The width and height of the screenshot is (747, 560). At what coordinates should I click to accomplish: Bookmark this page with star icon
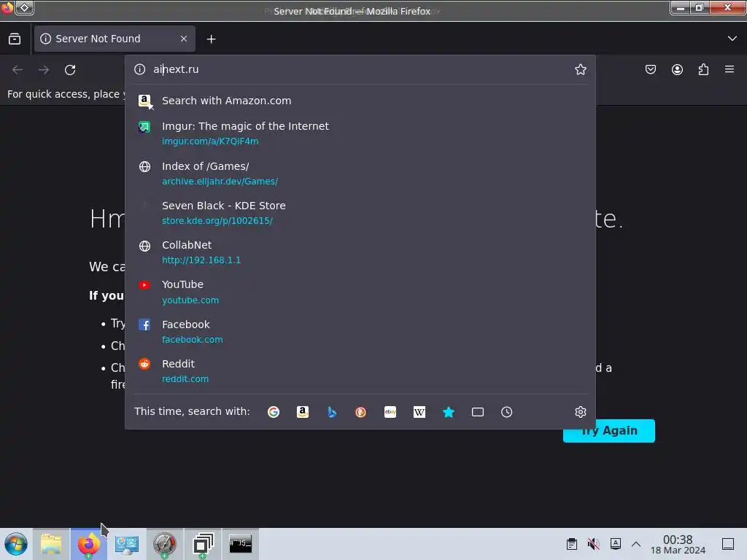(x=580, y=69)
